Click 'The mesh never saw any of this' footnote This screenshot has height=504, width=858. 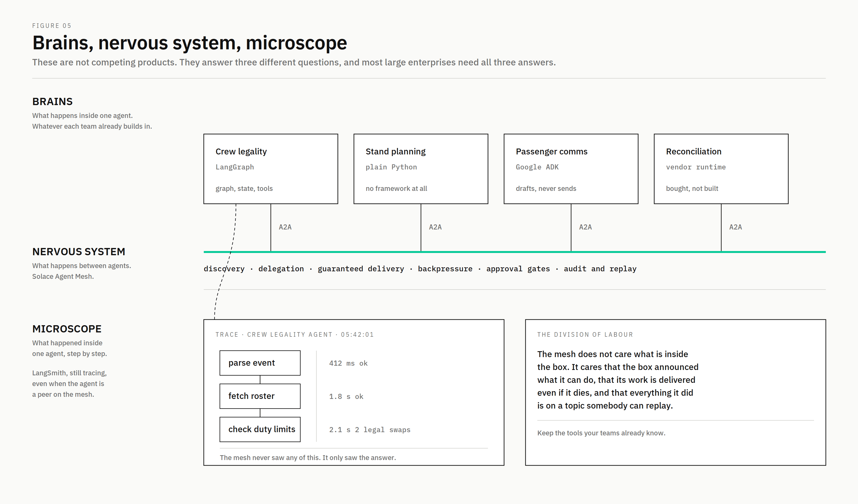tap(308, 458)
